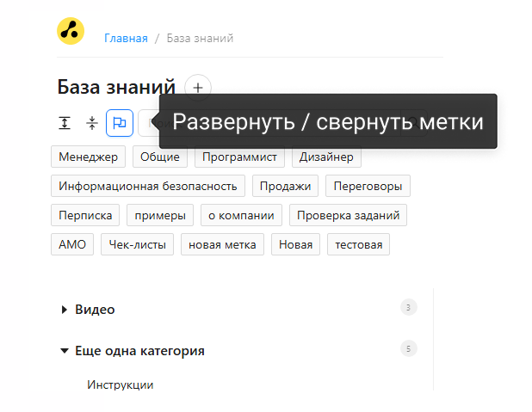
Task: Click the yellow app logo icon
Action: [71, 31]
